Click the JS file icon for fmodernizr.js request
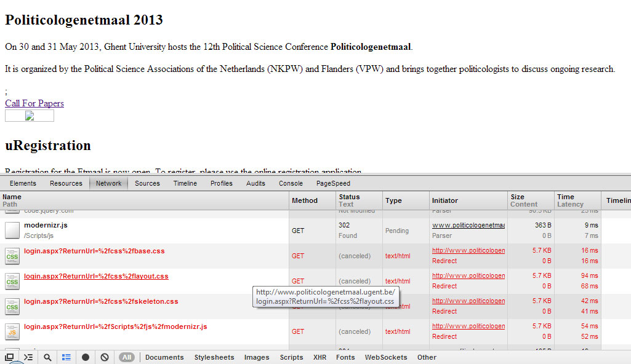Screen dimensions: 631x364 tap(12, 332)
